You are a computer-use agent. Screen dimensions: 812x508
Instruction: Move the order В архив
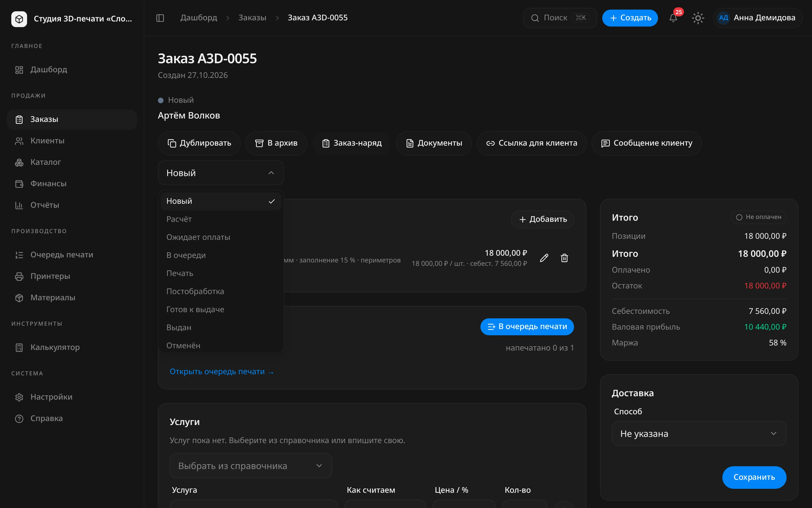tap(276, 143)
